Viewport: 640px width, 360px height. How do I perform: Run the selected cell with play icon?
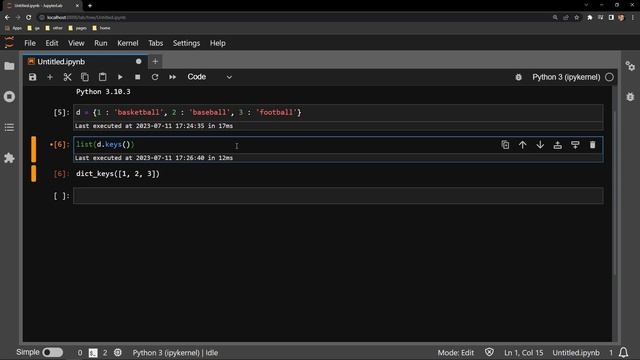pyautogui.click(x=120, y=77)
